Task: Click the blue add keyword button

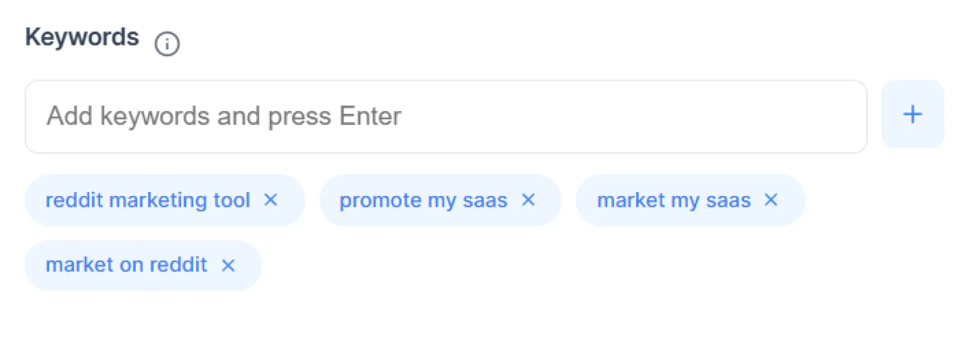Action: [x=912, y=114]
